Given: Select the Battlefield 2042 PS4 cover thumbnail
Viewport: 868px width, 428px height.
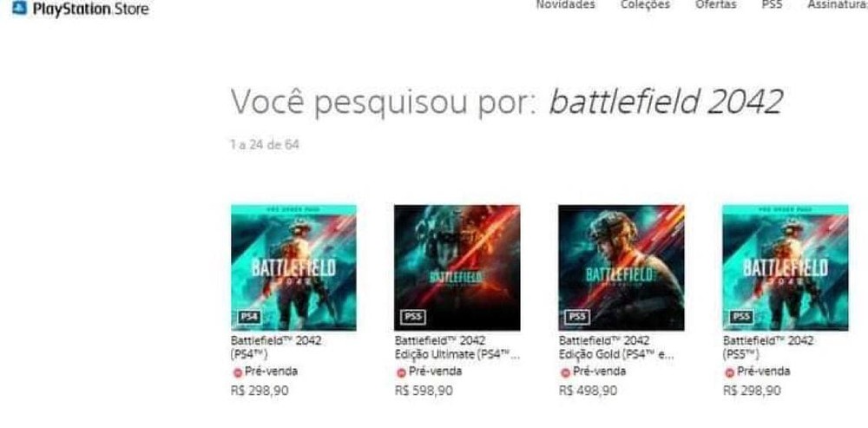Looking at the screenshot, I should tap(293, 267).
